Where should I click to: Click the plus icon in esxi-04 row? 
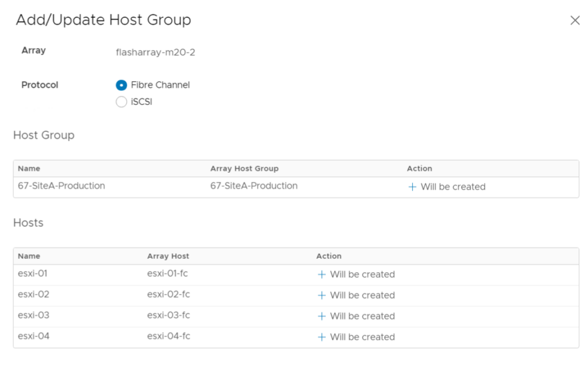pyautogui.click(x=322, y=337)
